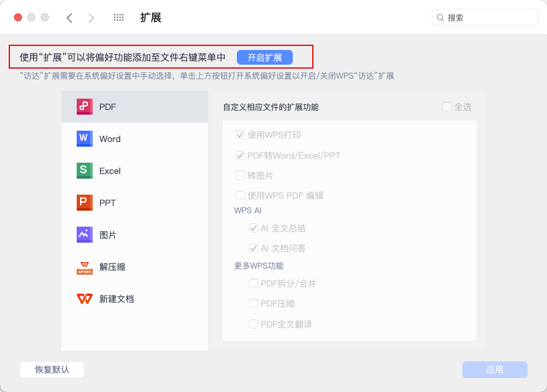Click into the 搜索 search field
Screen dimensions: 547x392
pyautogui.click(x=485, y=17)
